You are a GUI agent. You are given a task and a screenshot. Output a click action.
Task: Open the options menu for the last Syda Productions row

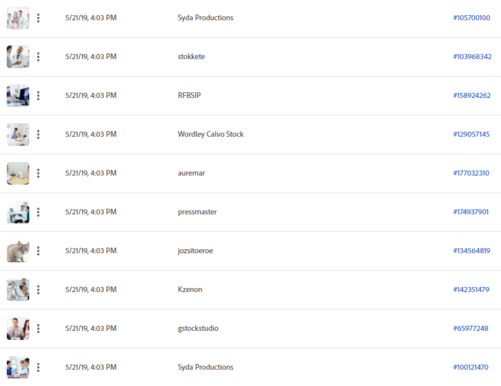coord(38,367)
